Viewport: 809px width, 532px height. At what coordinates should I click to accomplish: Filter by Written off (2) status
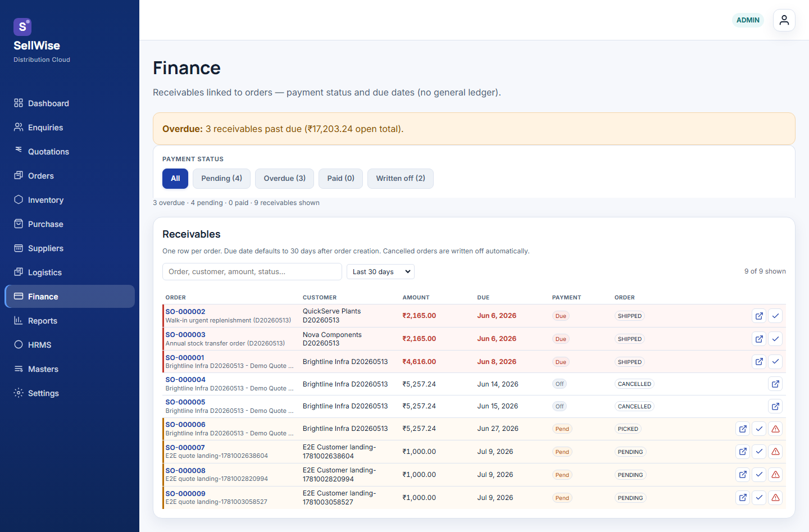[x=401, y=179]
